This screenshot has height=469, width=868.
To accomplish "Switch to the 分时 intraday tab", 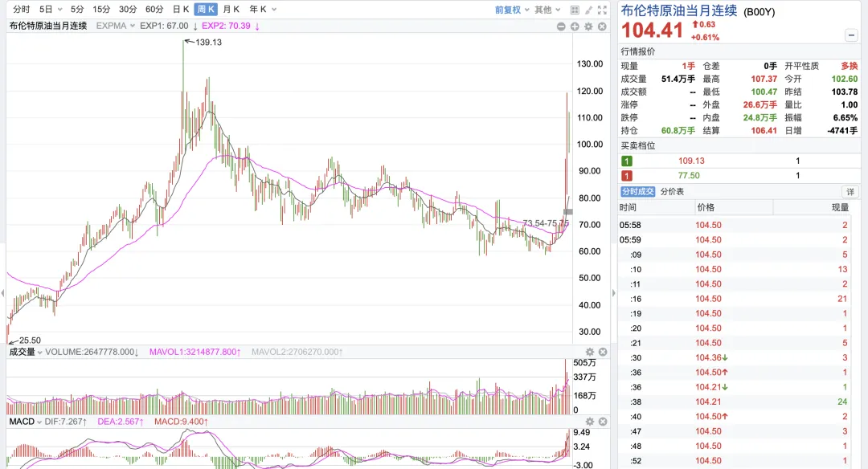I will click(22, 10).
